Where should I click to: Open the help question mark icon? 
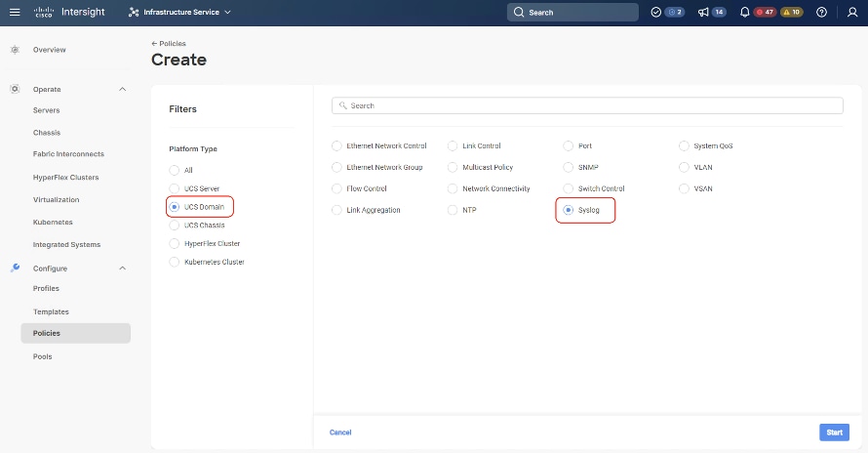pos(821,12)
